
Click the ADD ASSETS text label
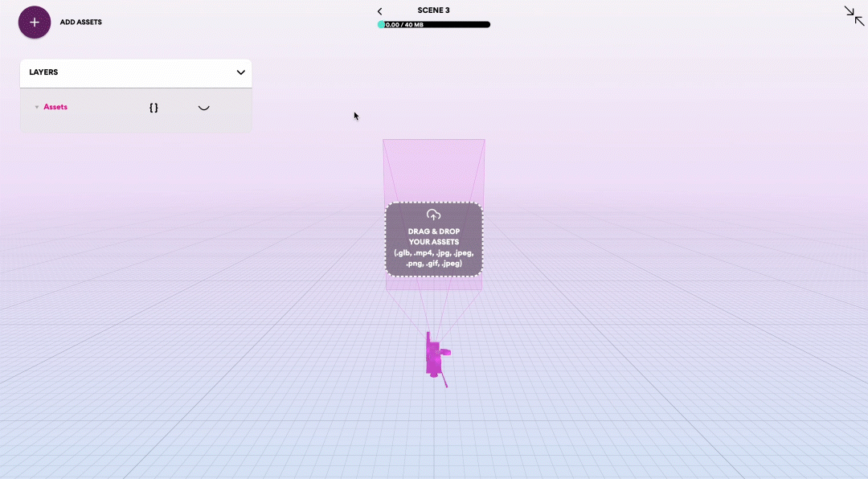pyautogui.click(x=80, y=23)
